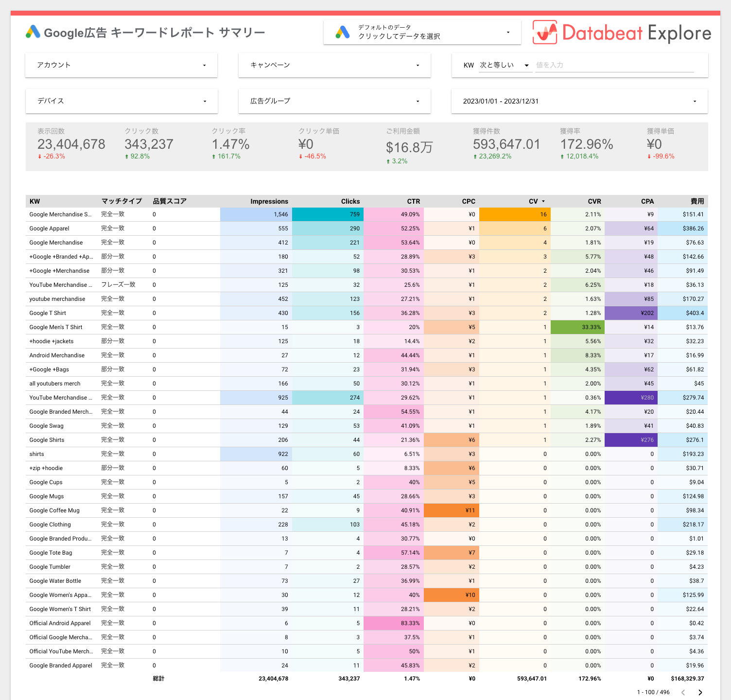Click the green CVR cell 33.33%
Image resolution: width=731 pixels, height=700 pixels.
pos(577,327)
